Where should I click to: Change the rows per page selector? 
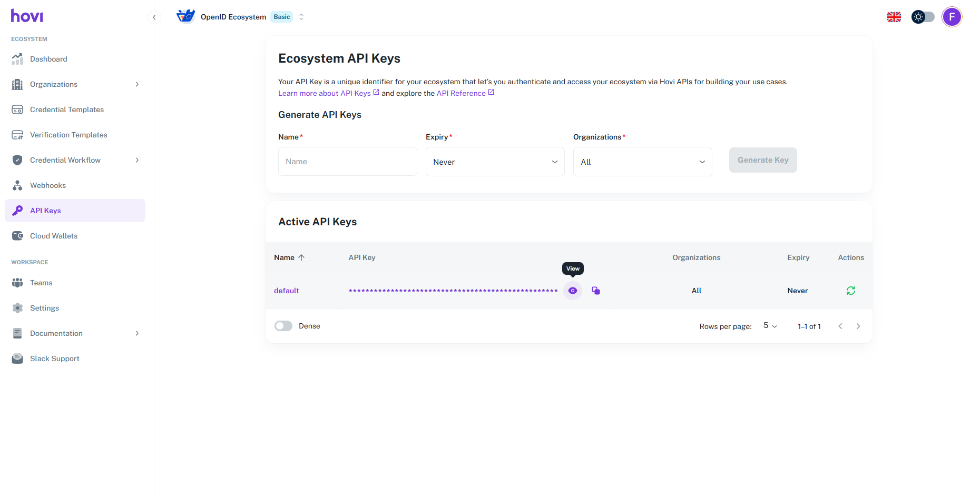click(x=770, y=326)
